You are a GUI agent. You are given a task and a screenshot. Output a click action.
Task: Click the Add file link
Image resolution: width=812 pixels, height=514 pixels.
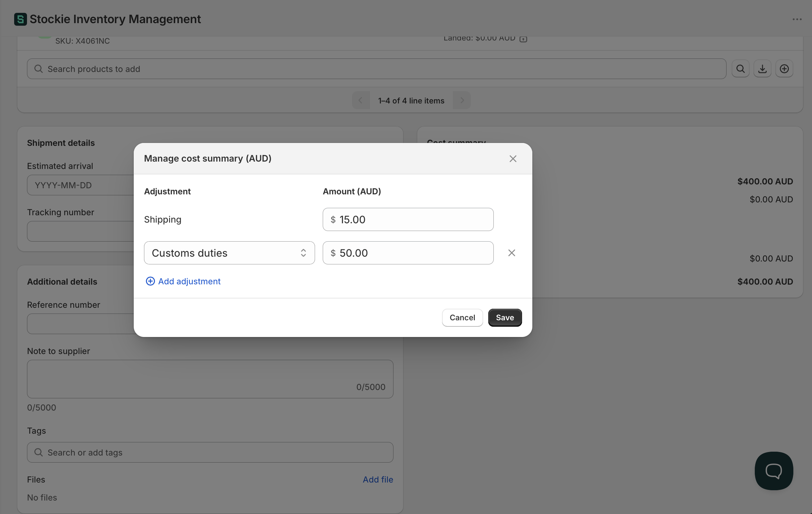click(378, 479)
